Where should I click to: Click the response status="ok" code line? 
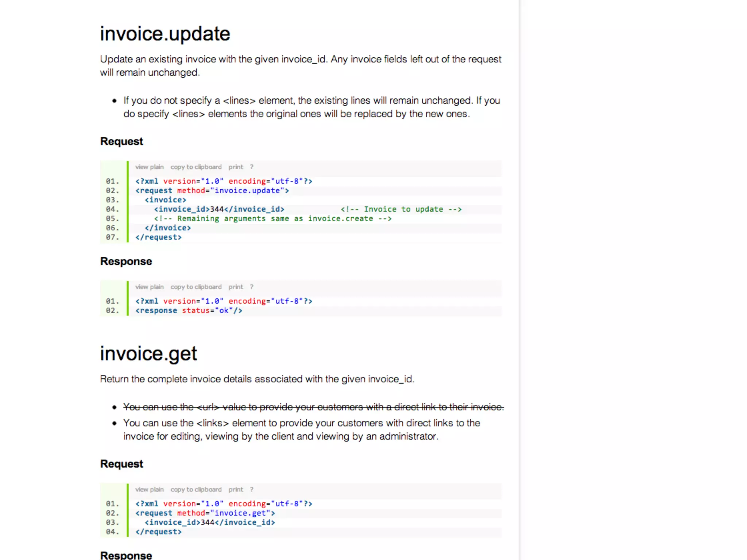189,311
